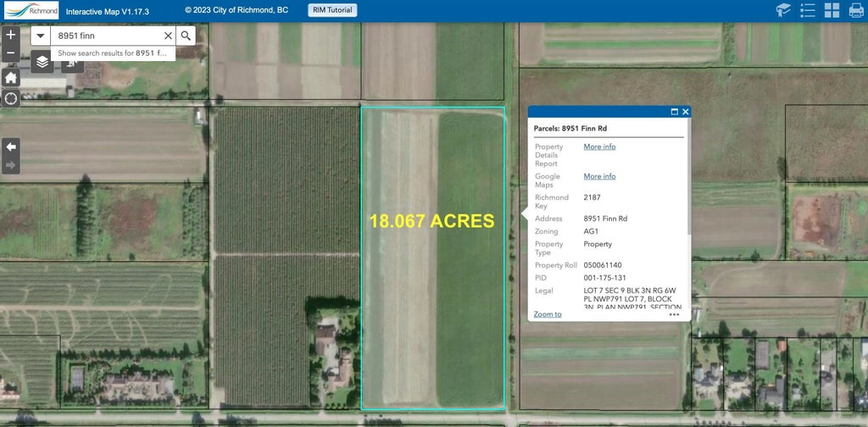Image resolution: width=868 pixels, height=427 pixels.
Task: Open the legend list icon in header
Action: (x=807, y=10)
